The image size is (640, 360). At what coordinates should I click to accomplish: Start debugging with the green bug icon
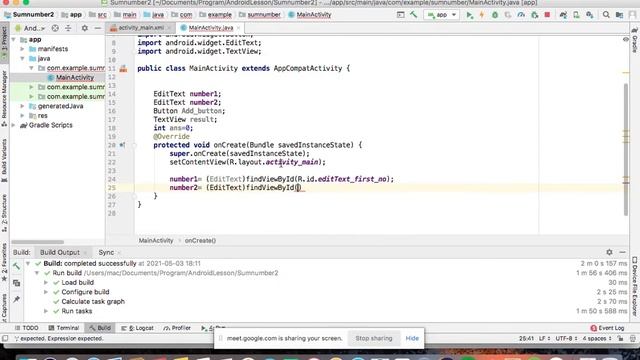[495, 15]
